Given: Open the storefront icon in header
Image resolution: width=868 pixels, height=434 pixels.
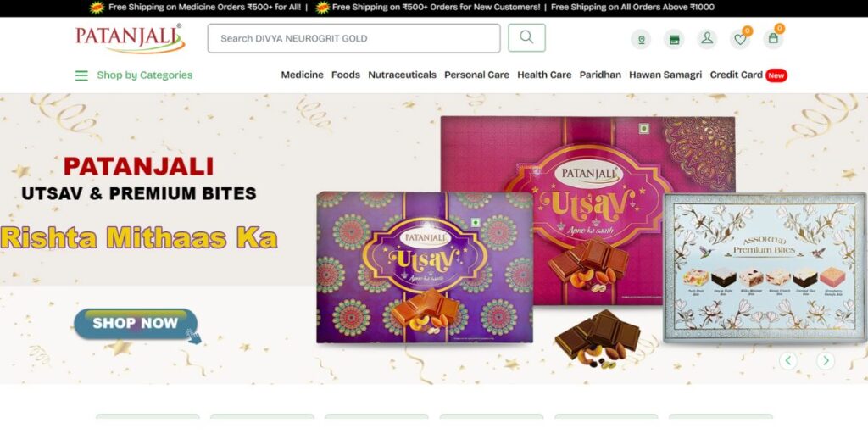Looking at the screenshot, I should point(674,39).
